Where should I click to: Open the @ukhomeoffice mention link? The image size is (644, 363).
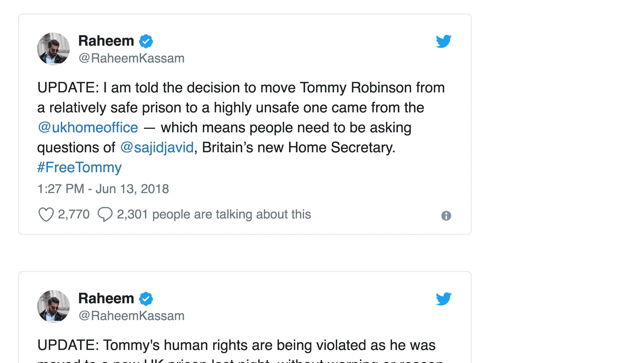click(x=88, y=127)
